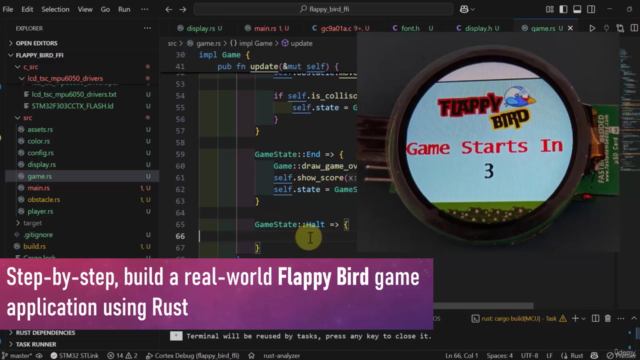
Task: Expand the target folder
Action: pos(32,223)
